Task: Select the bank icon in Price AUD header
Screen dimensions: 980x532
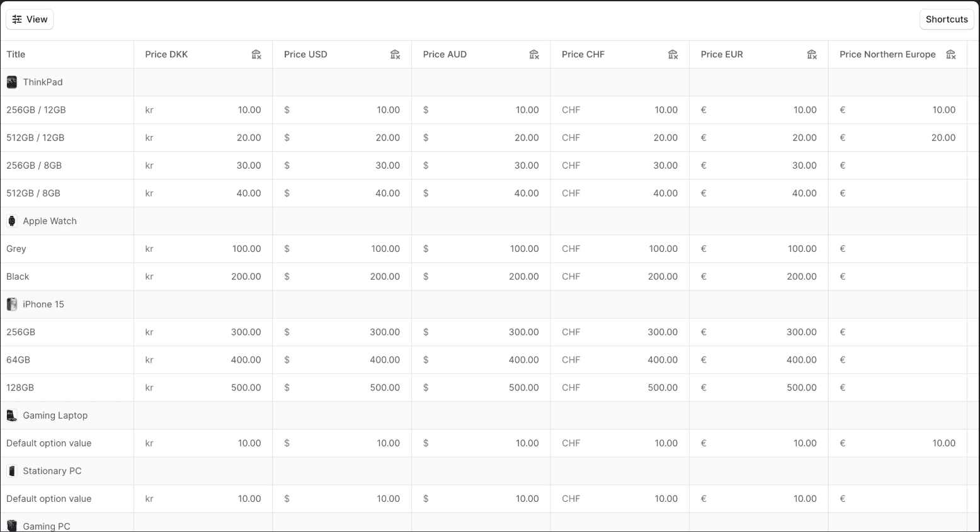Action: 534,55
